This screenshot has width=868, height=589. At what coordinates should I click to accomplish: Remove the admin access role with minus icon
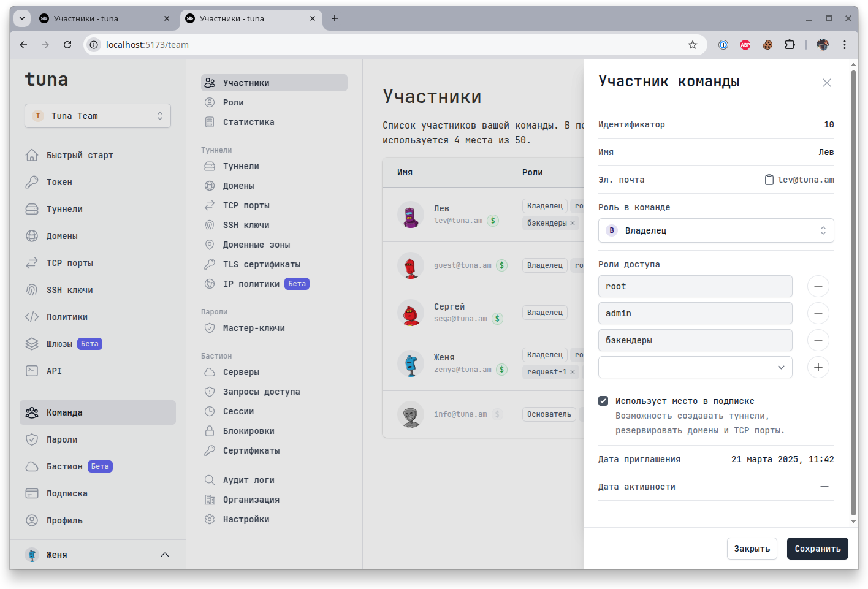(x=818, y=313)
